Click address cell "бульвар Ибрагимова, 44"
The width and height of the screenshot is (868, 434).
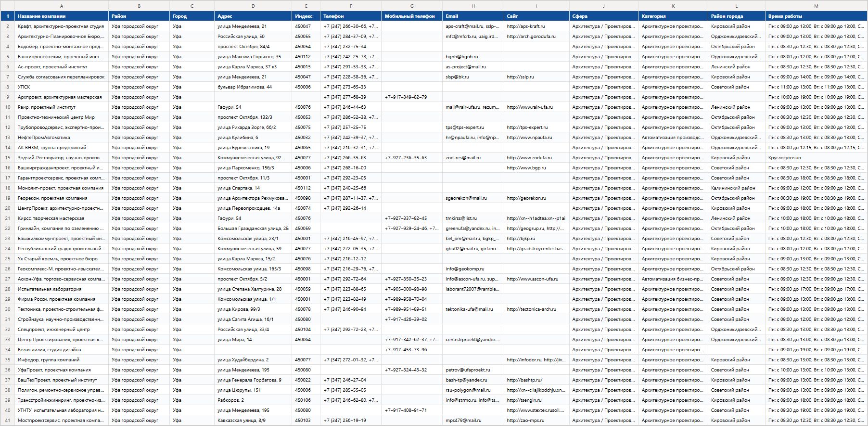point(253,87)
